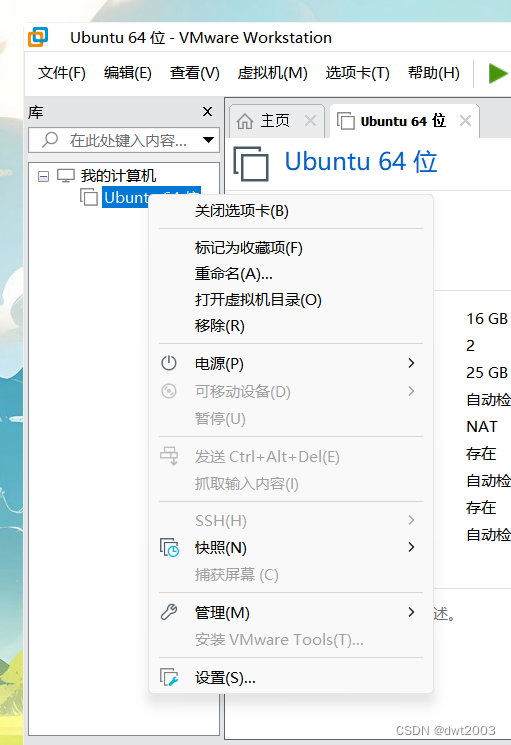The width and height of the screenshot is (511, 745).
Task: Click the VMware Workstation logo icon
Action: click(x=38, y=37)
